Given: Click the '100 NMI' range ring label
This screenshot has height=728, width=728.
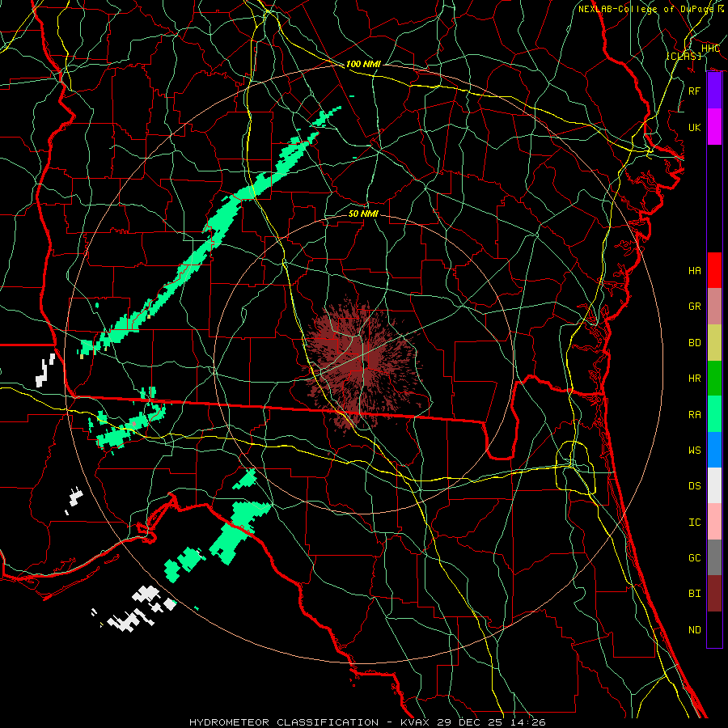Looking at the screenshot, I should point(363,64).
